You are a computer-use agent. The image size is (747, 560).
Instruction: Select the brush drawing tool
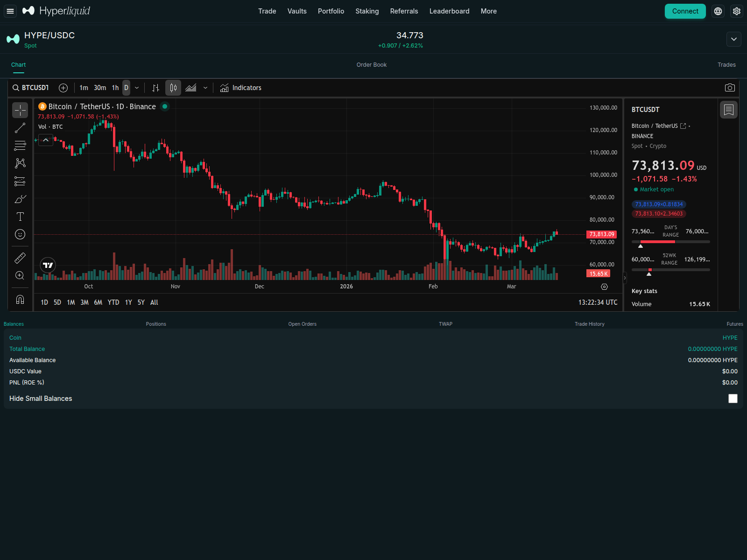point(20,199)
